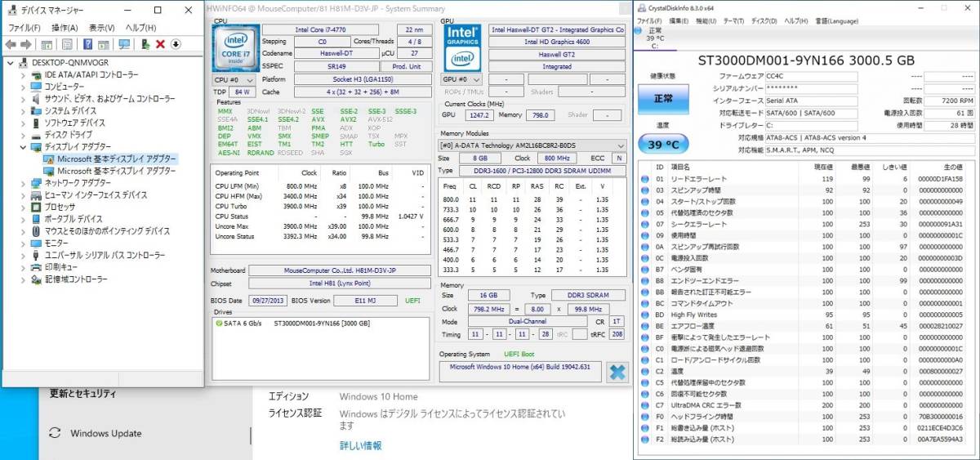980x460 pixels.
Task: Open ディスク(D) menu in CrystalDiskInfo
Action: tap(764, 20)
